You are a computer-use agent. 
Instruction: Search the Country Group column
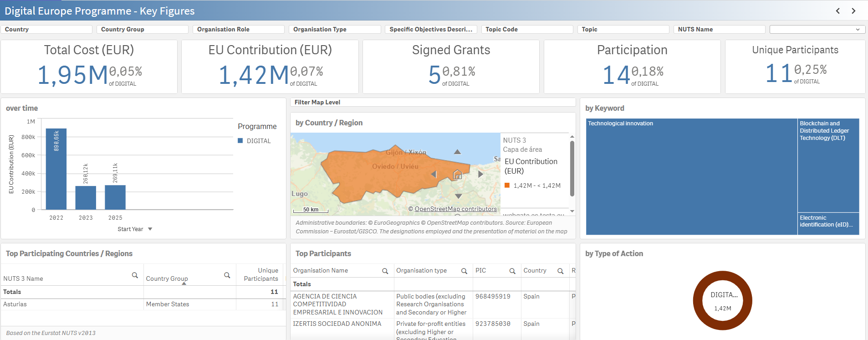[x=227, y=275]
